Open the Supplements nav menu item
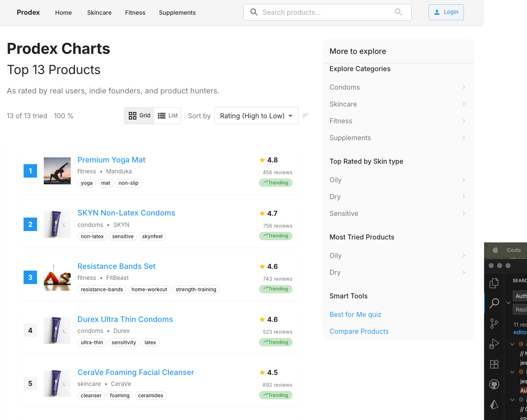527x420 pixels. click(x=177, y=13)
